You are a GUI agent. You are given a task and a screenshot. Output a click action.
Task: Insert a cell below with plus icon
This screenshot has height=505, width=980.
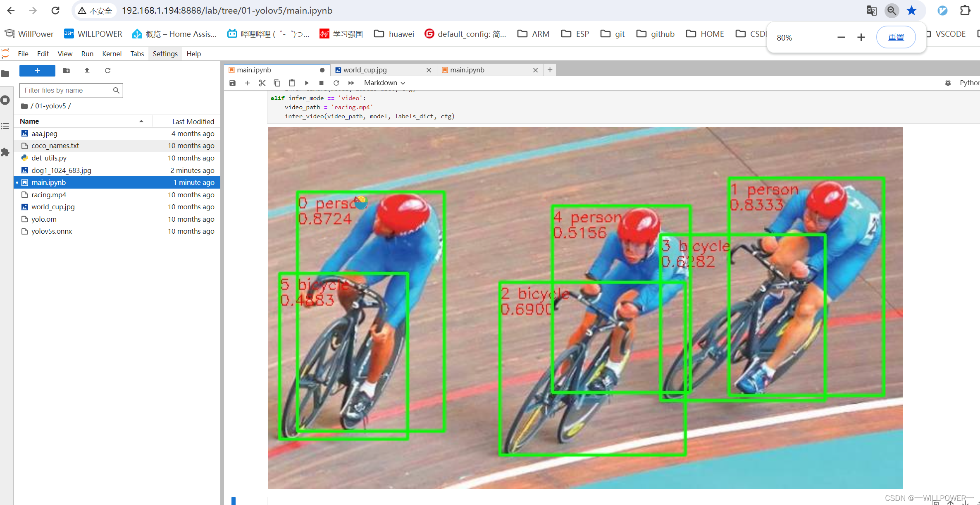pos(247,83)
